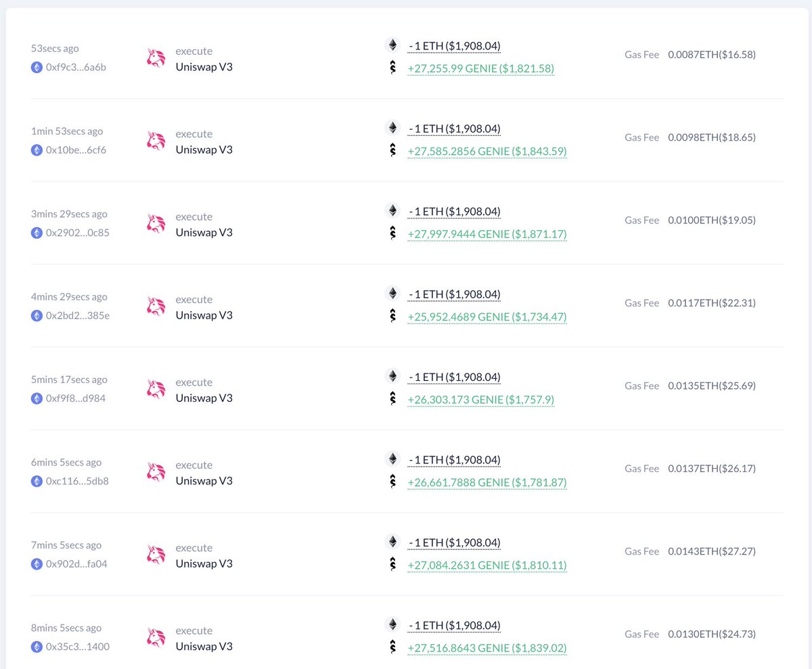Click the gas fee value 0.0130ETH($24.73)
Screen dimensions: 812x669
click(x=712, y=634)
